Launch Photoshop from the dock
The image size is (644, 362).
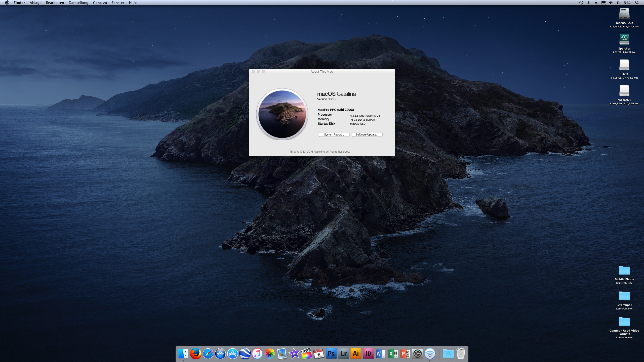point(331,354)
